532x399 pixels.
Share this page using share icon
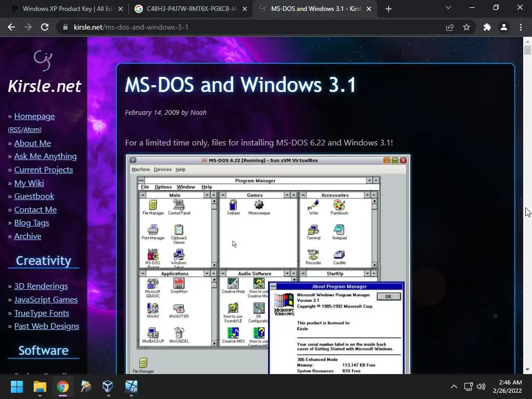[x=449, y=27]
